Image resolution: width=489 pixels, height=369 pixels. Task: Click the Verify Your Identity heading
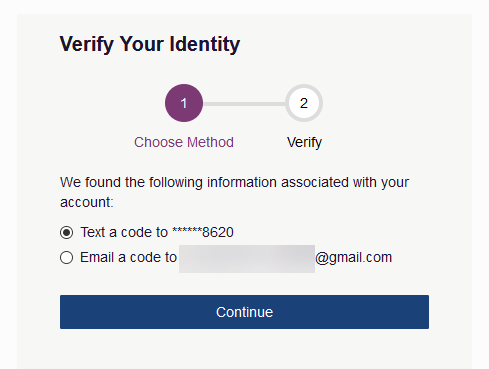pos(150,44)
